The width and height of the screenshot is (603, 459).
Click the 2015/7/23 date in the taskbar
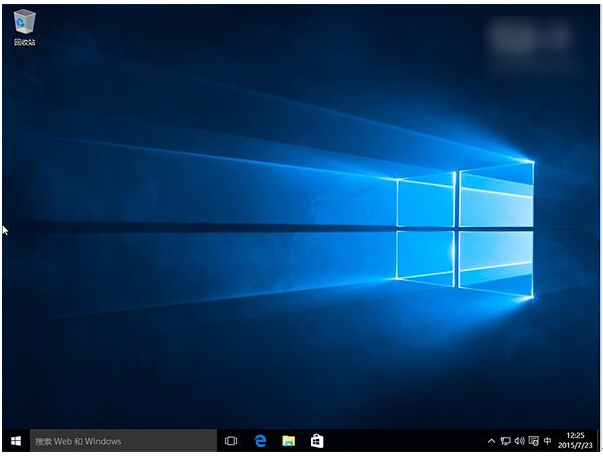(x=575, y=447)
